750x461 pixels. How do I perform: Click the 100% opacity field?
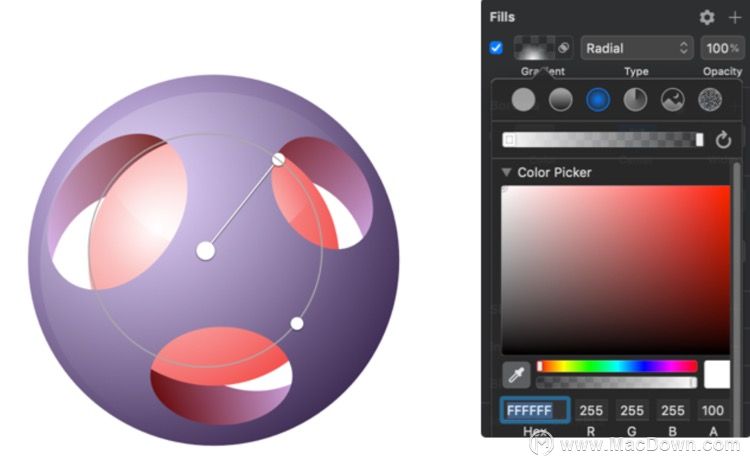722,48
